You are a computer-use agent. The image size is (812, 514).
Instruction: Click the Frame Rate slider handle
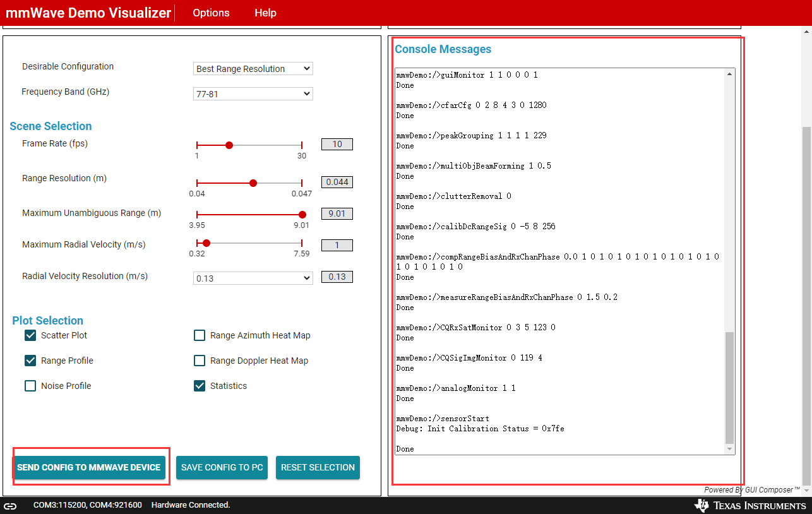point(229,145)
